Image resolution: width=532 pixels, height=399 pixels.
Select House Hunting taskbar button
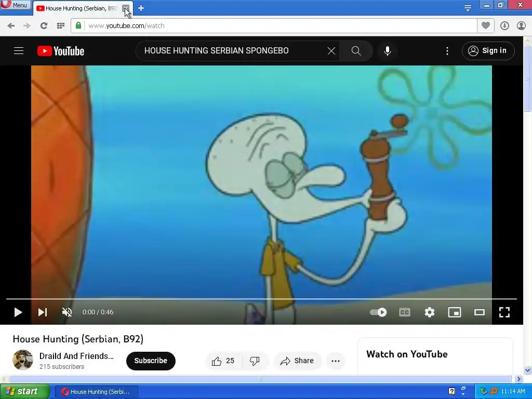pyautogui.click(x=96, y=392)
